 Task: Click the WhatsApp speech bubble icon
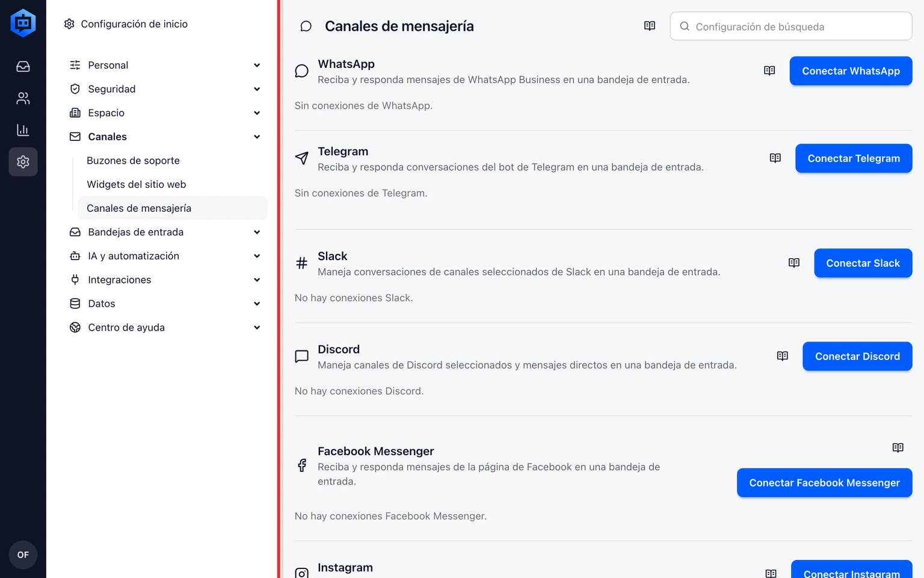(302, 71)
